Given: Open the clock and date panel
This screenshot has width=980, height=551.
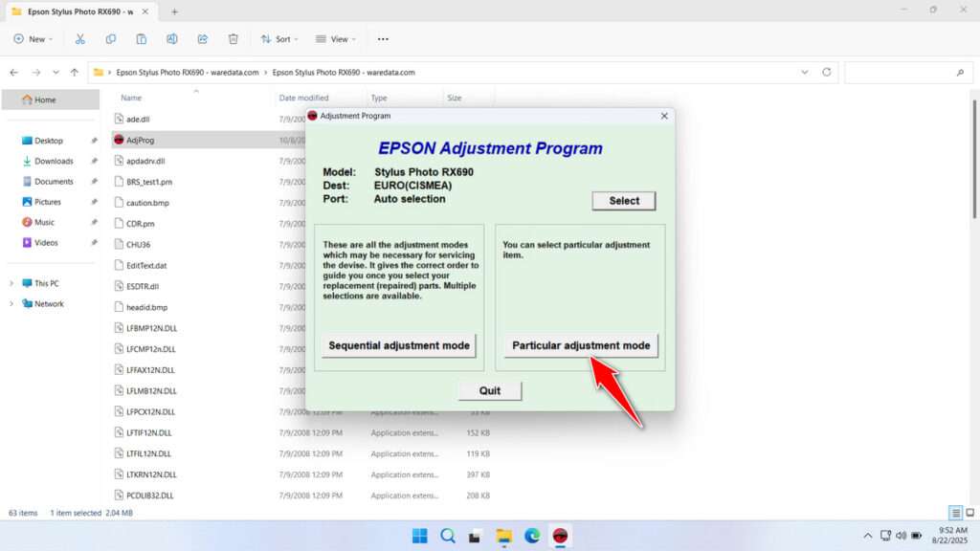Looking at the screenshot, I should click(952, 536).
